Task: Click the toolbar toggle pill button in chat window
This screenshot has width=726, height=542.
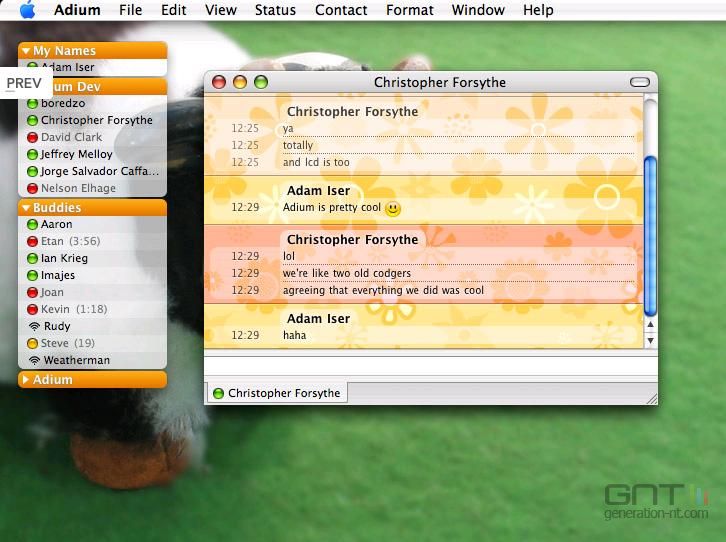Action: [640, 82]
